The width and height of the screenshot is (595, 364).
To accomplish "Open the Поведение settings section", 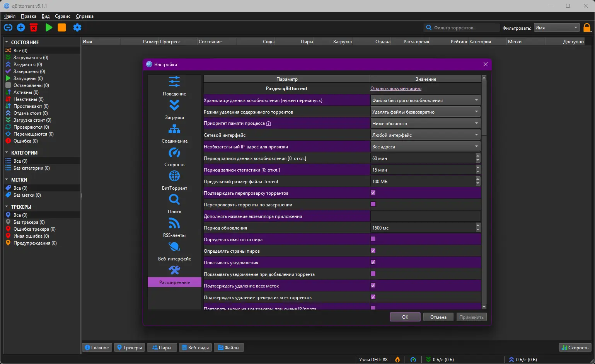I will pos(174,87).
